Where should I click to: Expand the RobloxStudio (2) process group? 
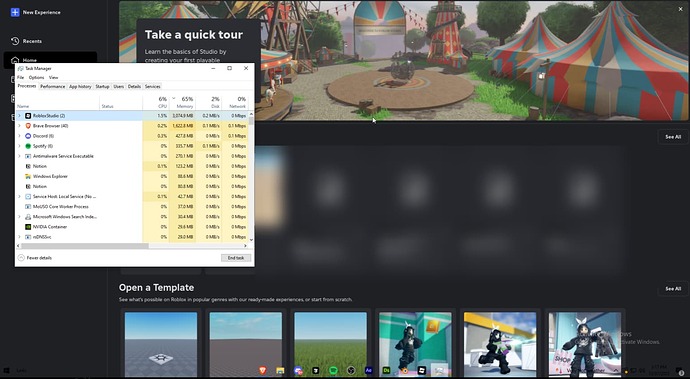[19, 116]
